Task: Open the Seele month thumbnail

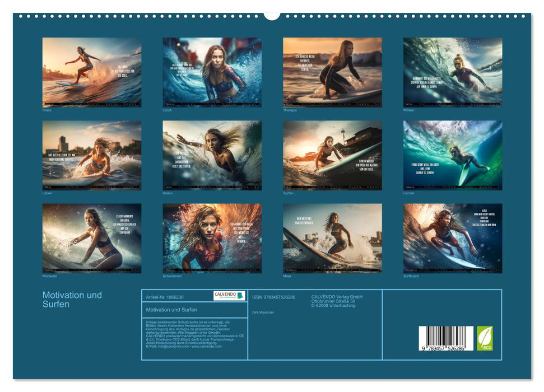Action: 91,71
